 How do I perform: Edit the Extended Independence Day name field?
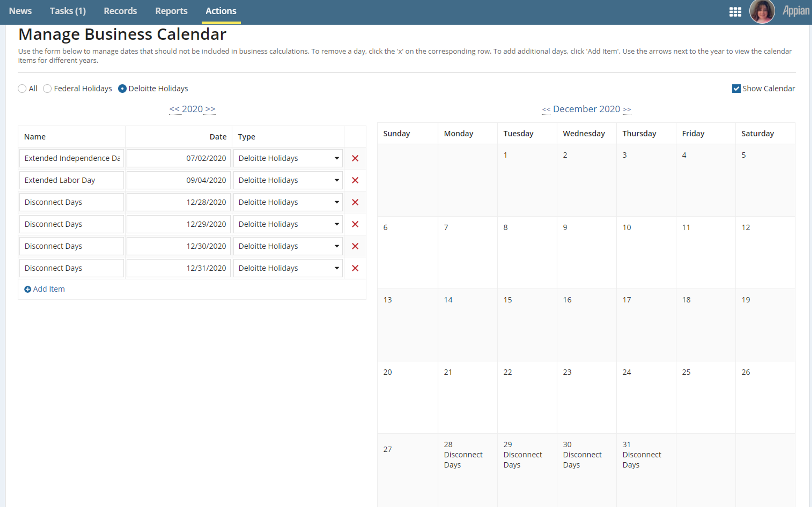[72, 158]
